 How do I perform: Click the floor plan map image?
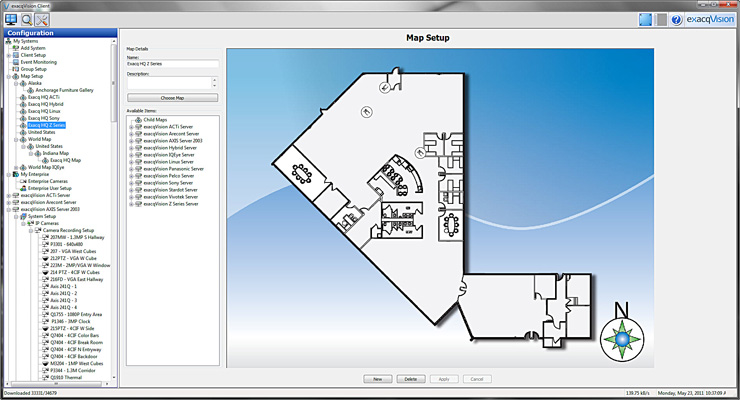(x=440, y=208)
